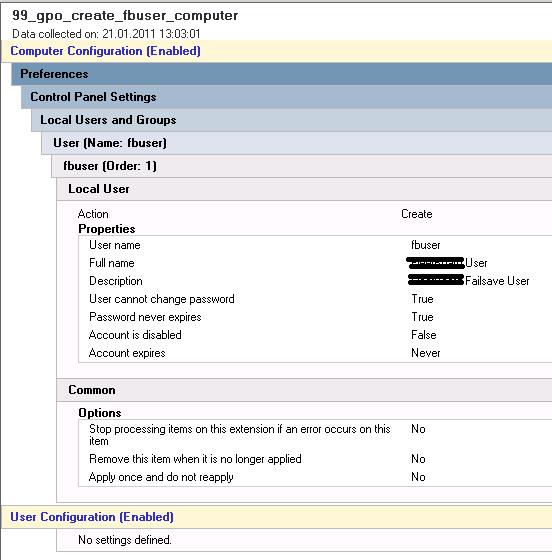This screenshot has height=560, width=552.
Task: Click the fbuser user name value
Action: [426, 245]
